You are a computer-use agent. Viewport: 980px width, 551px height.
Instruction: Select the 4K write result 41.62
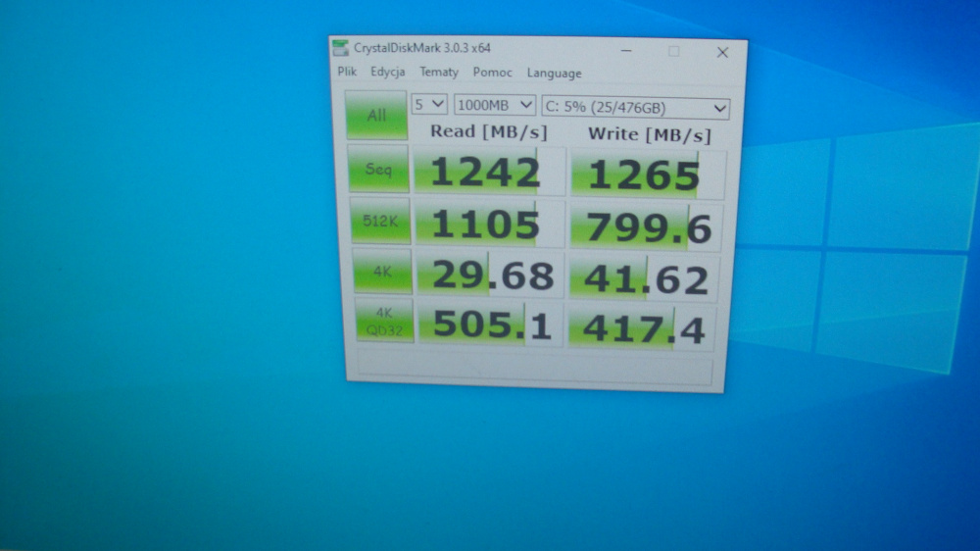pyautogui.click(x=644, y=277)
